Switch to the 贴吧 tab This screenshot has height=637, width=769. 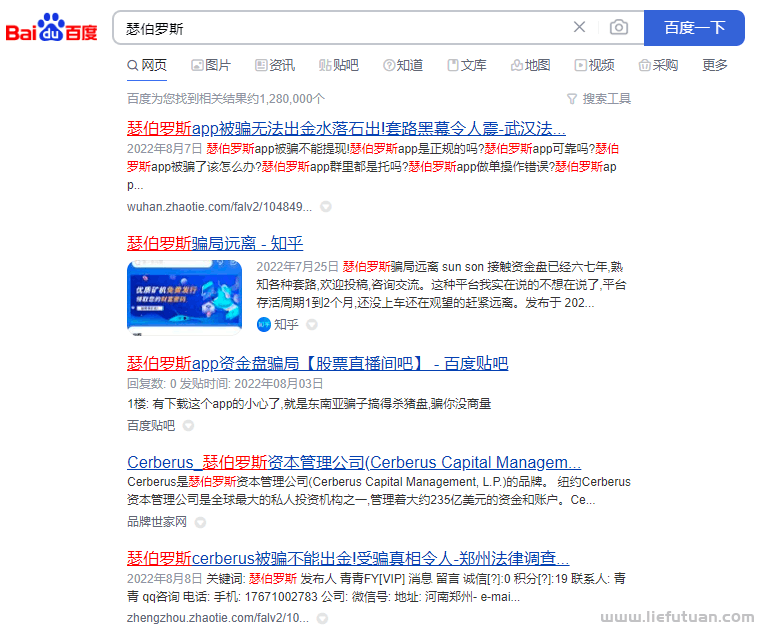(339, 65)
